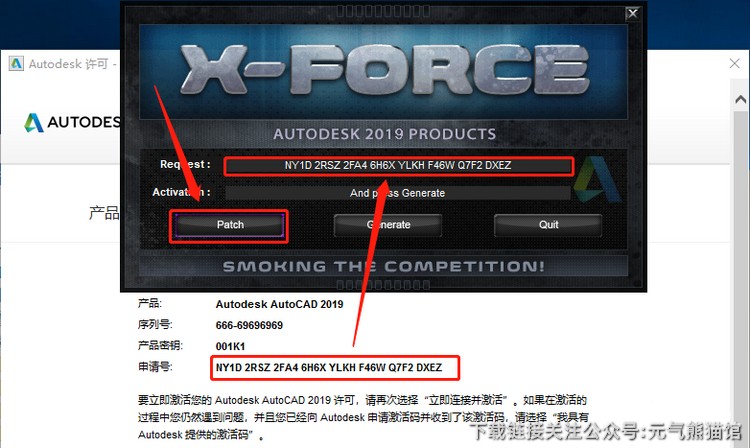Click the Autodesk AutoCAD 2019 product name
This screenshot has width=750, height=448.
coord(279,305)
